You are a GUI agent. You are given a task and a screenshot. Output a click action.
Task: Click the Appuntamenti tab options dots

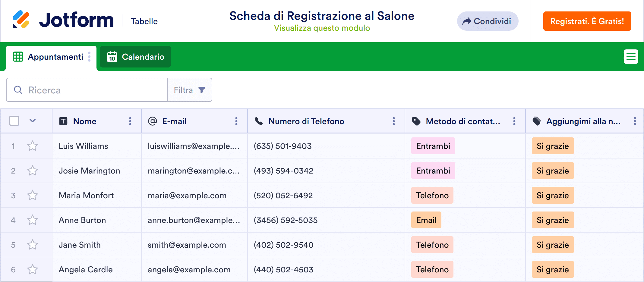89,57
